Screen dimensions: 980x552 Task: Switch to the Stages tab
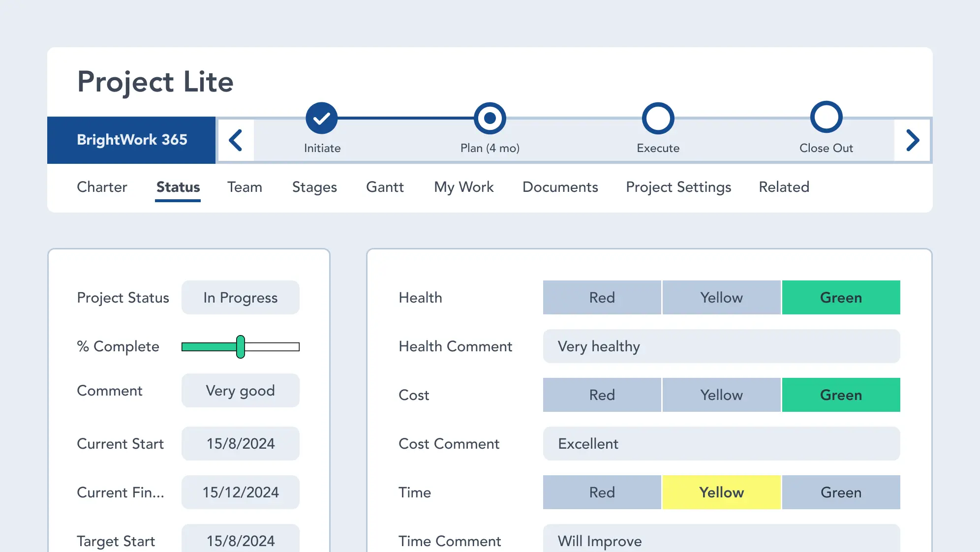coord(314,187)
